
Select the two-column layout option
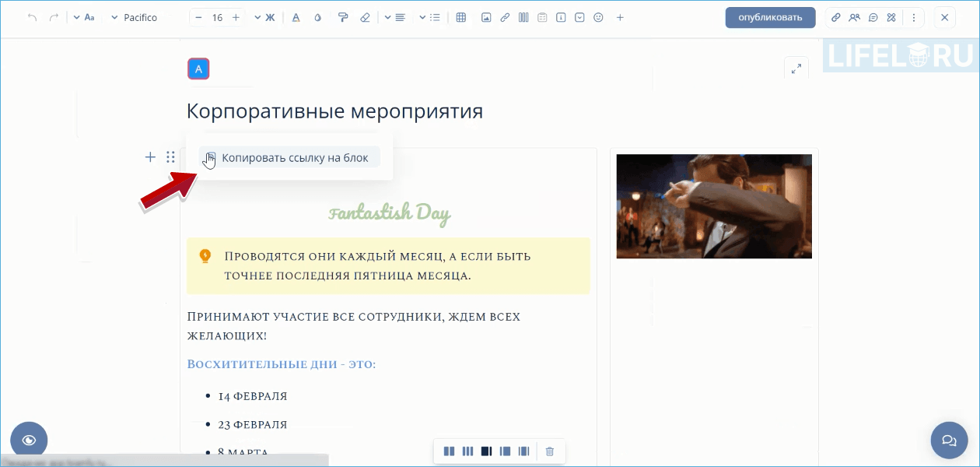(450, 451)
